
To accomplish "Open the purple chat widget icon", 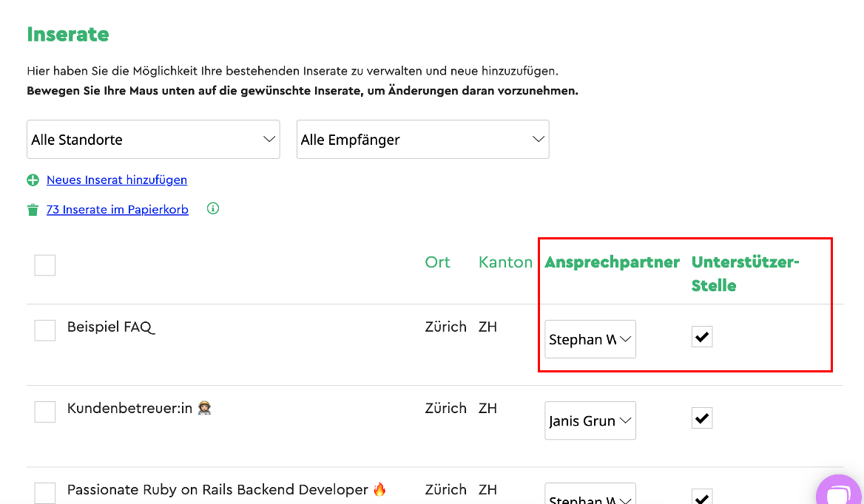I will tap(840, 491).
